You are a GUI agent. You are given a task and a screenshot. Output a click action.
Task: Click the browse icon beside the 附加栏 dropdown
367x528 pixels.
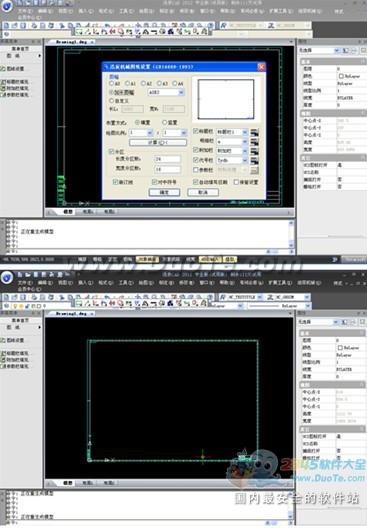click(255, 151)
